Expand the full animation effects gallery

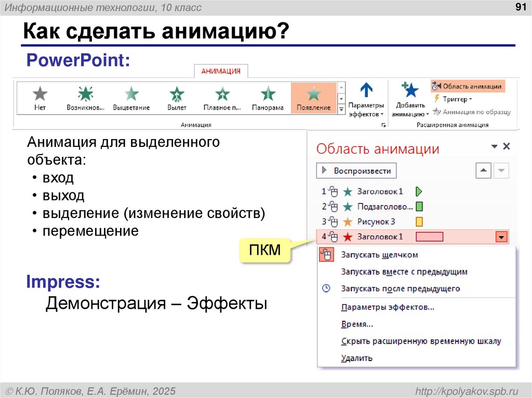pos(341,109)
